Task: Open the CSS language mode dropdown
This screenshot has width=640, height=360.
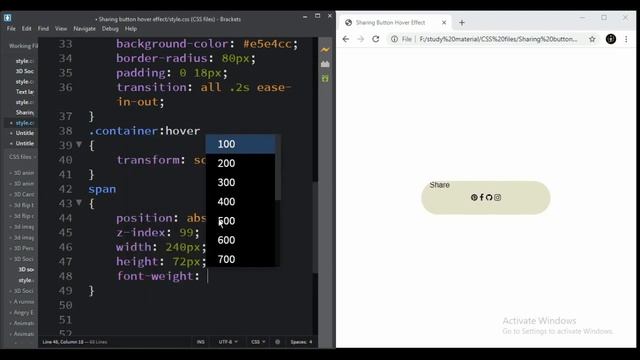Action: pyautogui.click(x=258, y=342)
